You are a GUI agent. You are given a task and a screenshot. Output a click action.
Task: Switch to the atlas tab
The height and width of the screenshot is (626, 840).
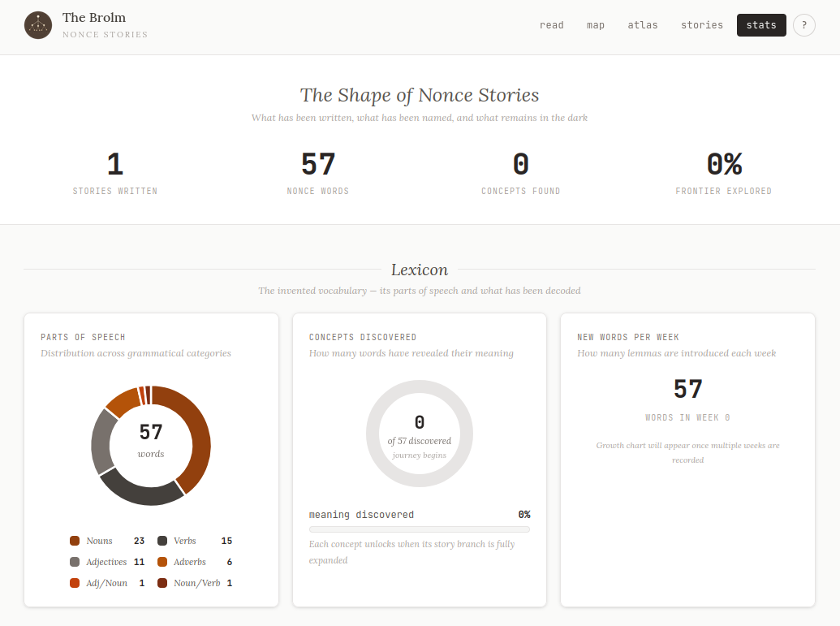(643, 25)
